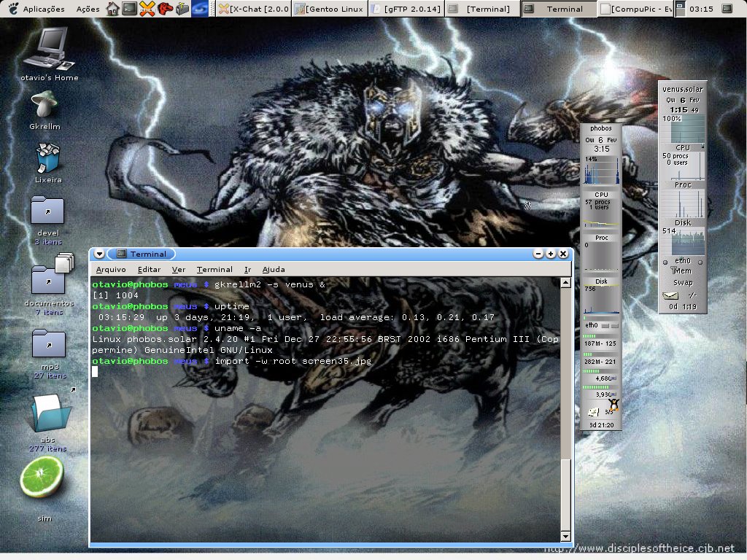Click the far-right terminal icon in top panel
747x560 pixels.
pos(727,9)
